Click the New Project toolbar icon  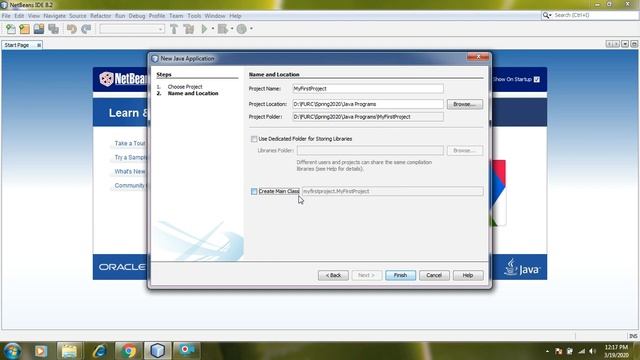point(25,29)
